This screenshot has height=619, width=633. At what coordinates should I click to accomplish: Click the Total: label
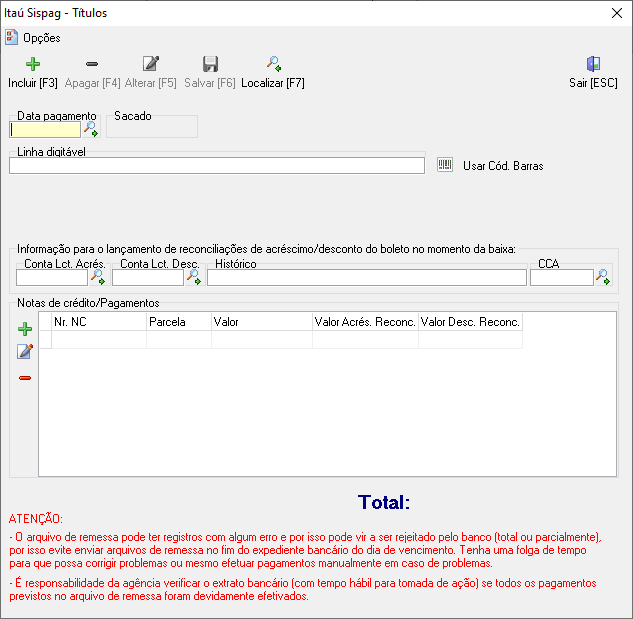click(384, 503)
